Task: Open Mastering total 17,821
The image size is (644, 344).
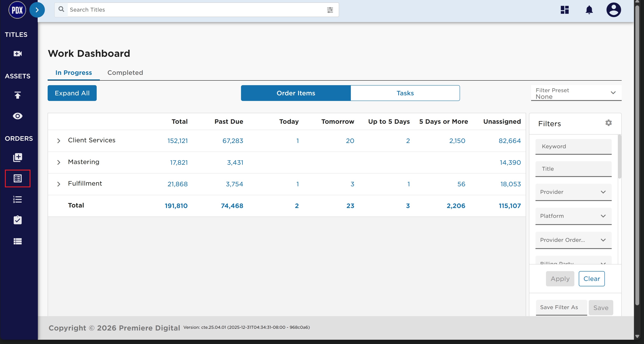Action: click(x=179, y=163)
